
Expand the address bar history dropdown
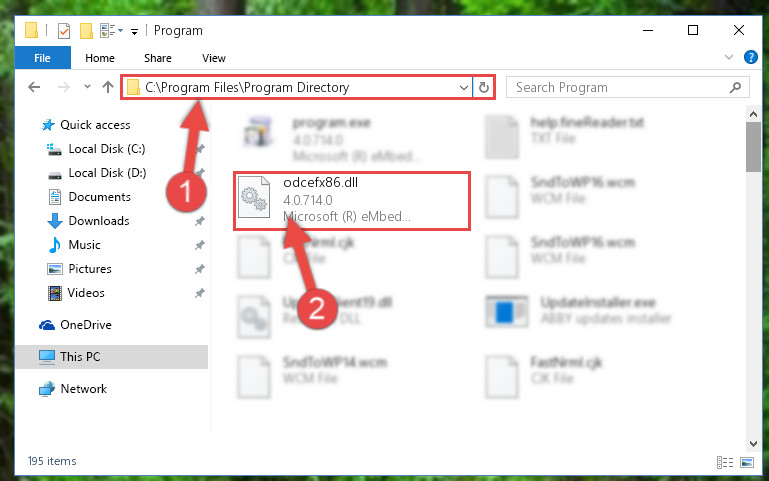click(x=463, y=88)
